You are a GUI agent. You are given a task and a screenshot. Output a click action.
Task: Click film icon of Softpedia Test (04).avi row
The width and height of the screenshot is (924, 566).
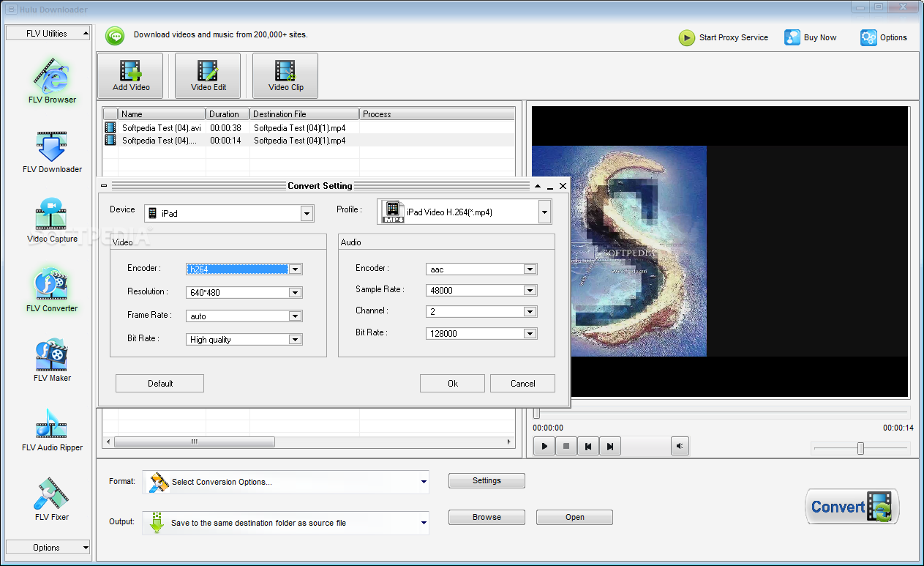click(x=110, y=127)
